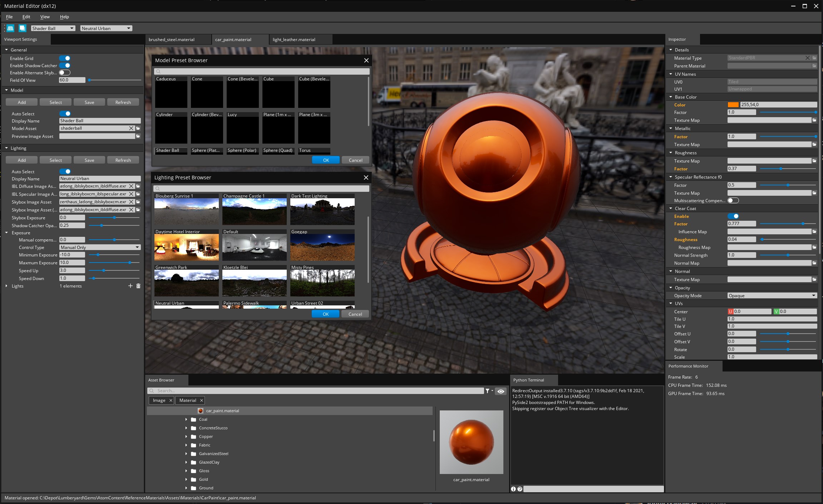Open the Opacity Mode dropdown
This screenshot has width=823, height=504.
pos(772,295)
